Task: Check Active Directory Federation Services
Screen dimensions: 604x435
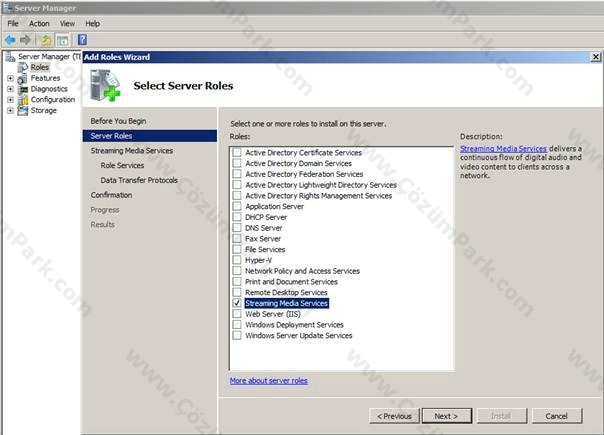Action: click(x=237, y=174)
